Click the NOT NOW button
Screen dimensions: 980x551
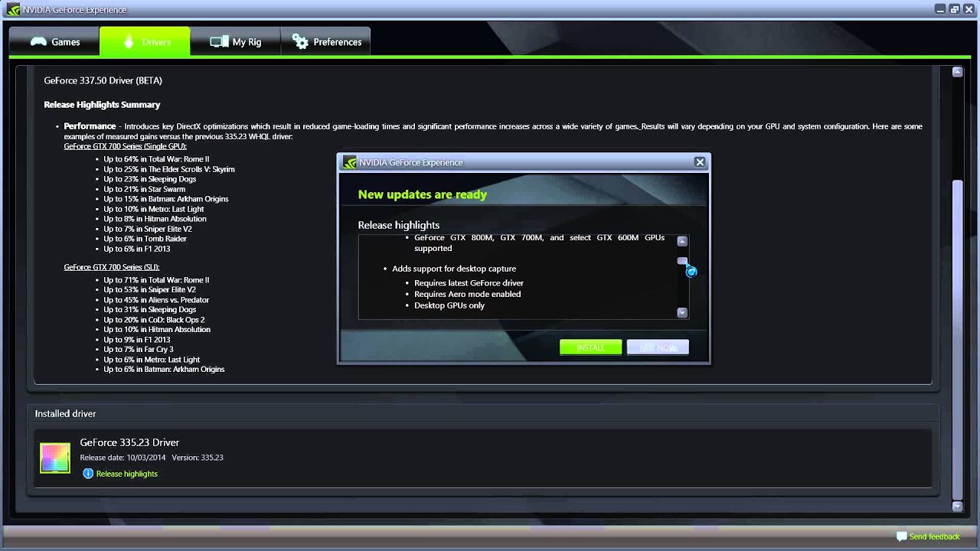click(x=658, y=347)
